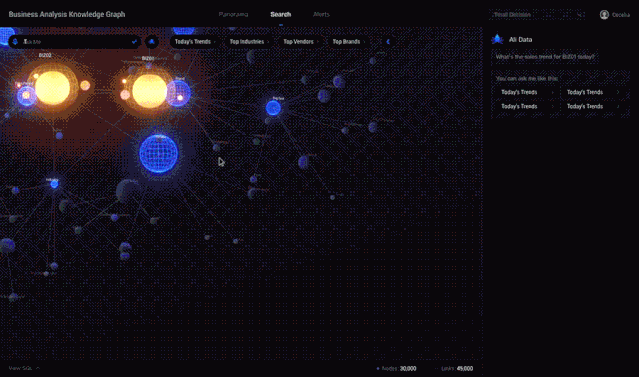Select the large blue wireframe globe node
Image resolution: width=639 pixels, height=377 pixels.
coord(159,153)
